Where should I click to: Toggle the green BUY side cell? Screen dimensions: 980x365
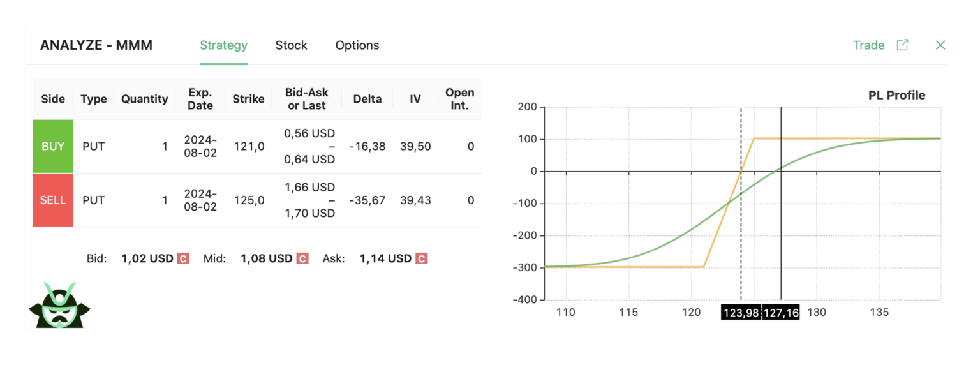(53, 146)
